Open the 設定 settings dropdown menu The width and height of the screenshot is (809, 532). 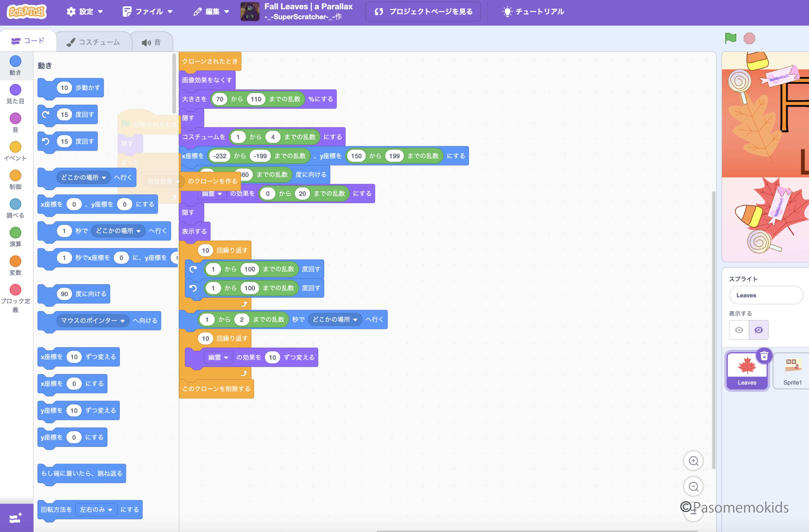[x=85, y=11]
